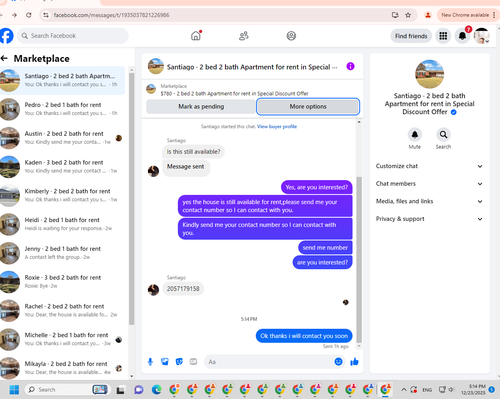Click the Aa message input box
The image size is (500, 399).
click(273, 362)
